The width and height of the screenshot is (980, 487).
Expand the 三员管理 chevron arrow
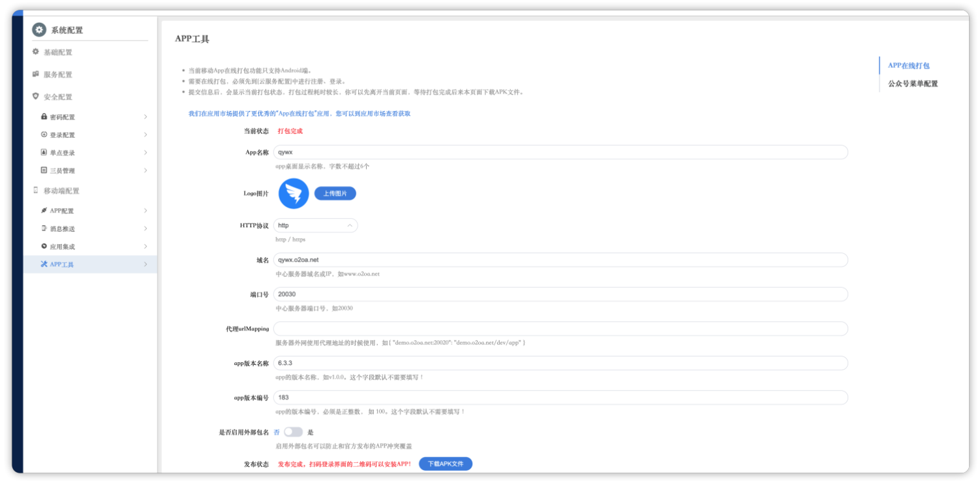coord(145,170)
